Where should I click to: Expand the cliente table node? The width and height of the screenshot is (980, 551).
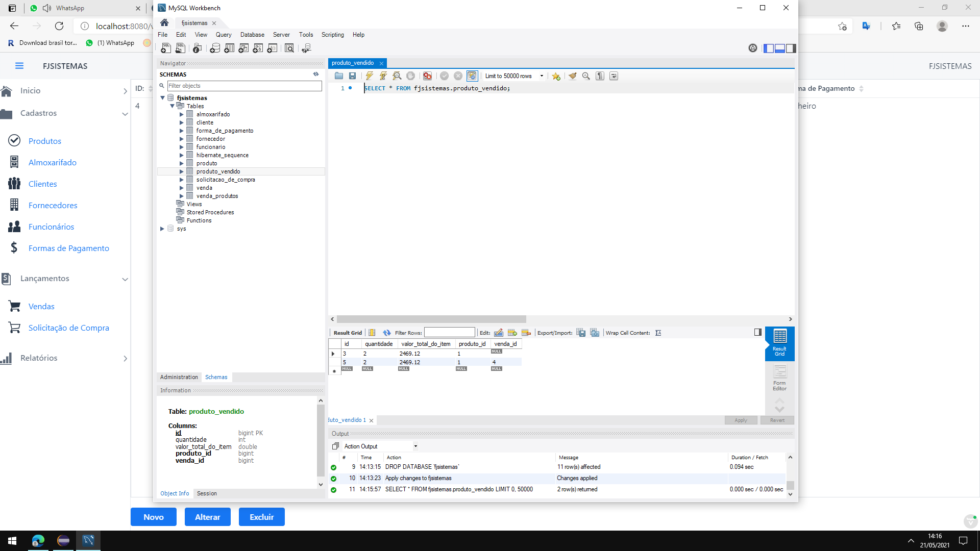coord(181,122)
